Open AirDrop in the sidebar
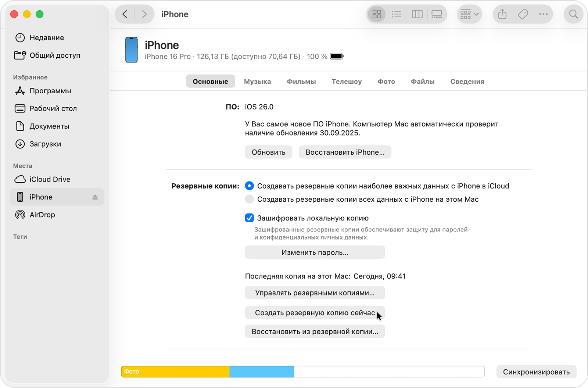This screenshot has width=588, height=388. (42, 215)
